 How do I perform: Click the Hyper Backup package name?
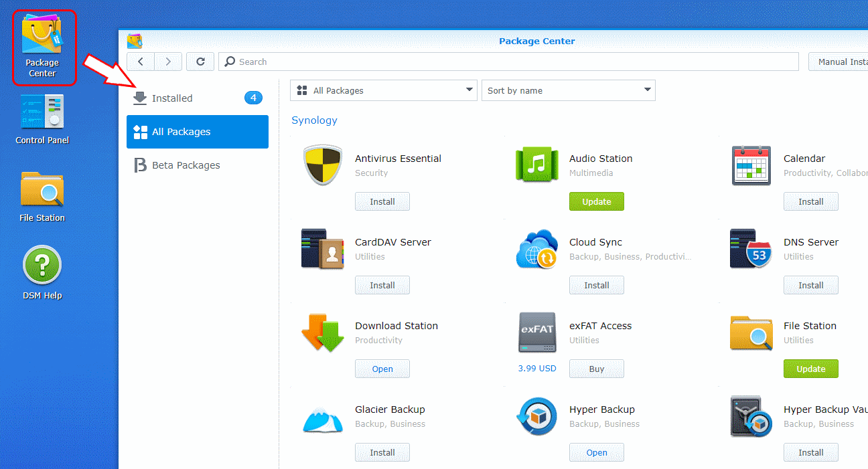(x=602, y=409)
